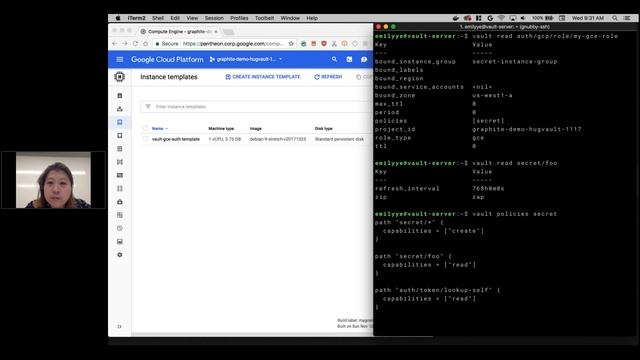Bookmark the page with the star icon
Viewport: 640px width, 360px height.
(x=291, y=44)
